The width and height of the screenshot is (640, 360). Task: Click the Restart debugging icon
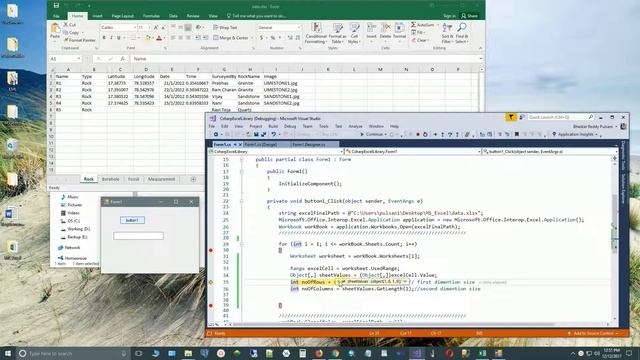pyautogui.click(x=425, y=134)
